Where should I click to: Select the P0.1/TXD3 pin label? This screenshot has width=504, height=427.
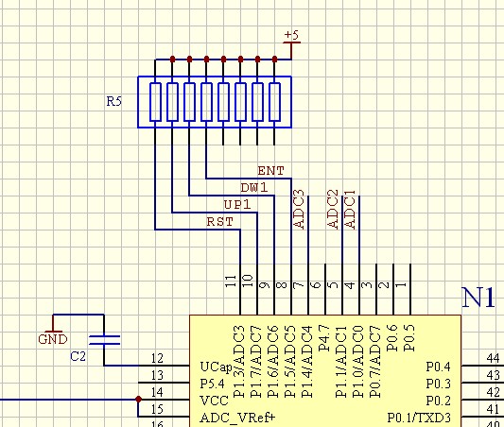(x=419, y=418)
